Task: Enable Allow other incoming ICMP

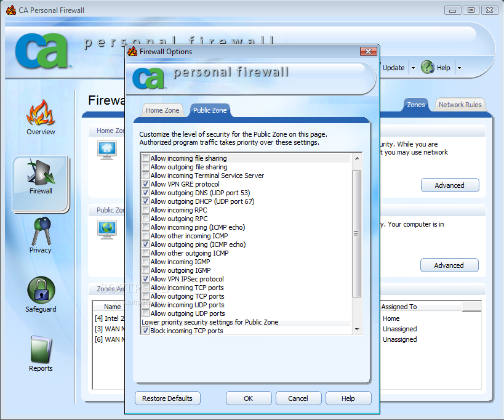Action: [x=146, y=236]
